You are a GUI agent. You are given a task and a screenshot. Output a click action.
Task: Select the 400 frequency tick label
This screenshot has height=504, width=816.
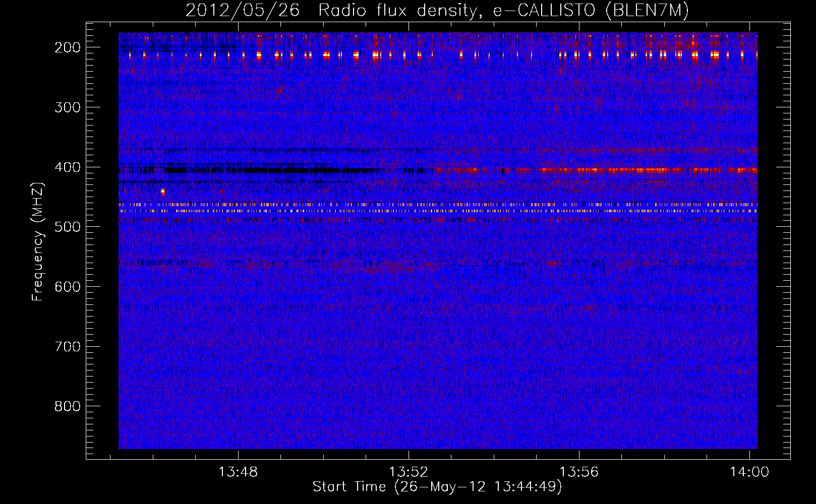pyautogui.click(x=68, y=167)
